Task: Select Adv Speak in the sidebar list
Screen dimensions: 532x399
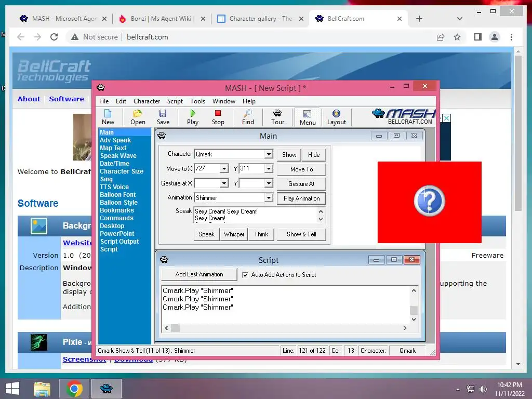Action: 115,140
